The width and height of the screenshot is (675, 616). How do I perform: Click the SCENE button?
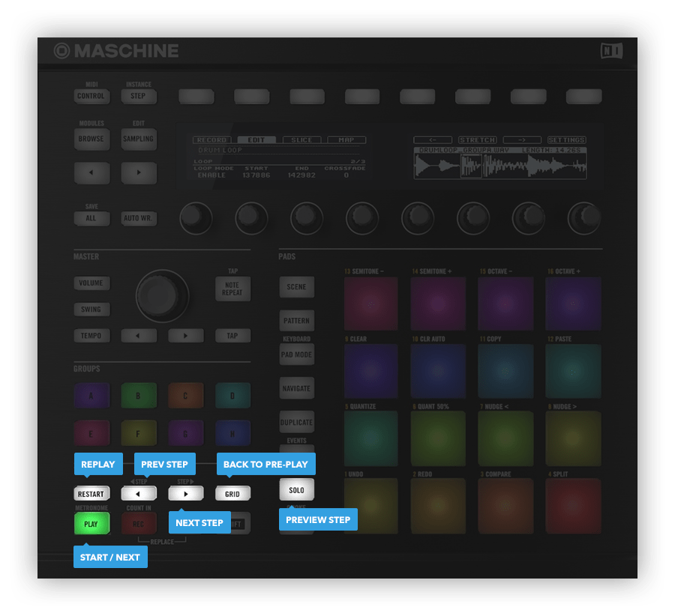point(296,287)
